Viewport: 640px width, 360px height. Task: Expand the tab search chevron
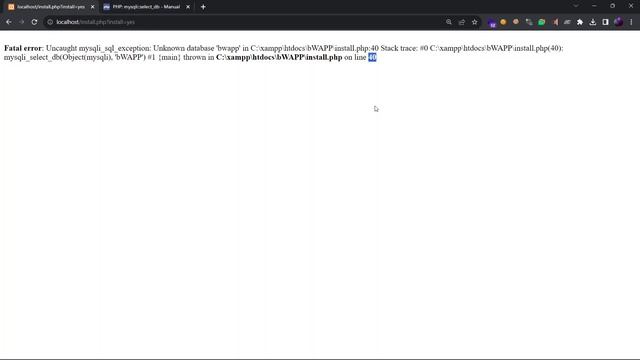click(576, 6)
